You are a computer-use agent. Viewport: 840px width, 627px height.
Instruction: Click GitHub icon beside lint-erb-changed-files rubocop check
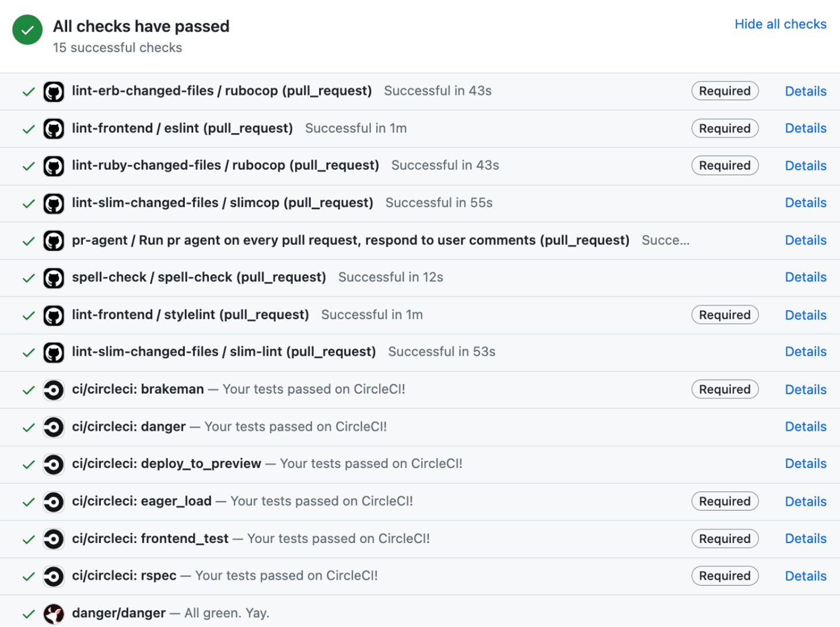[54, 92]
